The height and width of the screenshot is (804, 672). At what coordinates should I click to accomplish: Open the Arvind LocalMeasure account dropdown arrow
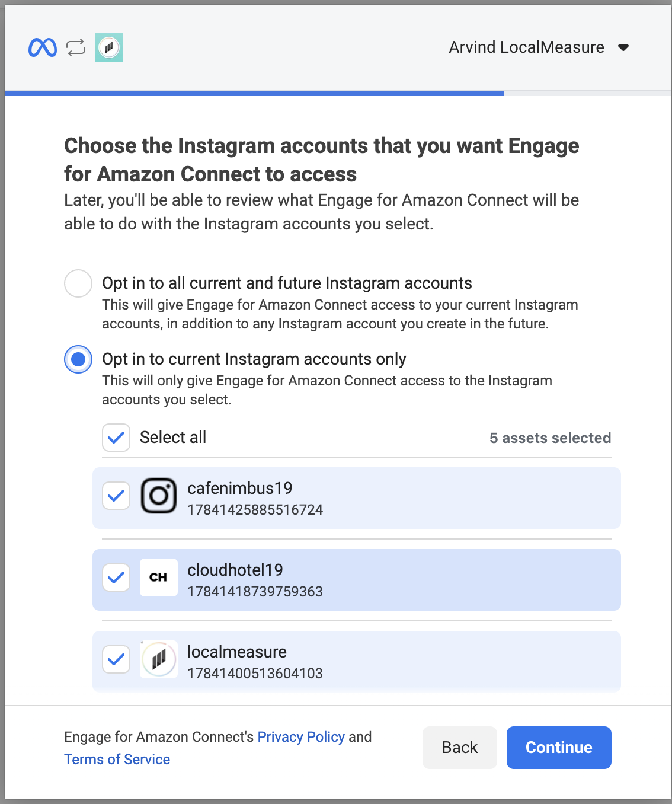pyautogui.click(x=623, y=47)
